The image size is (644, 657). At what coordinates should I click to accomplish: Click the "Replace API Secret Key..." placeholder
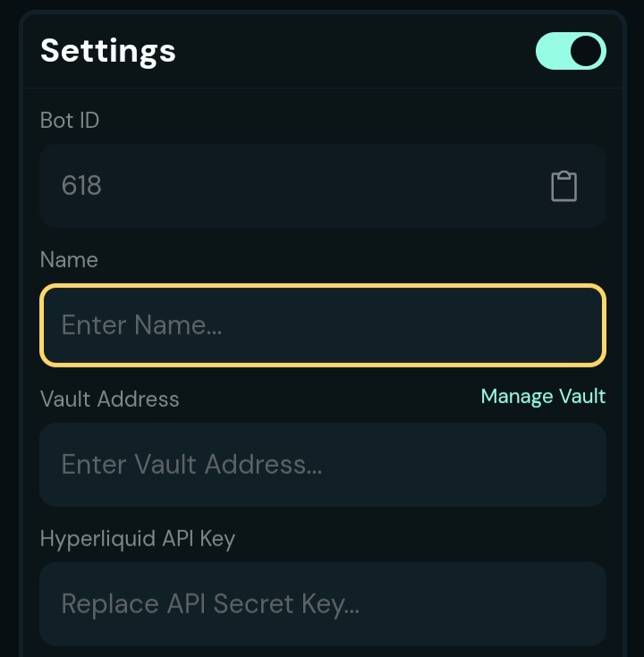point(210,604)
